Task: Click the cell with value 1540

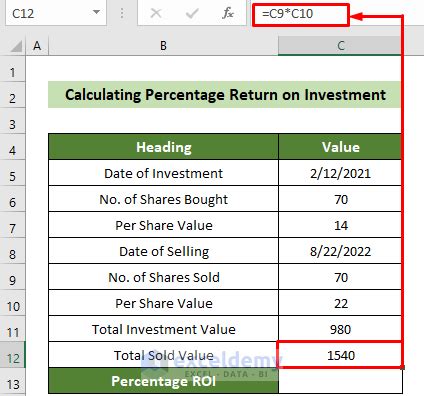Action: coord(340,355)
